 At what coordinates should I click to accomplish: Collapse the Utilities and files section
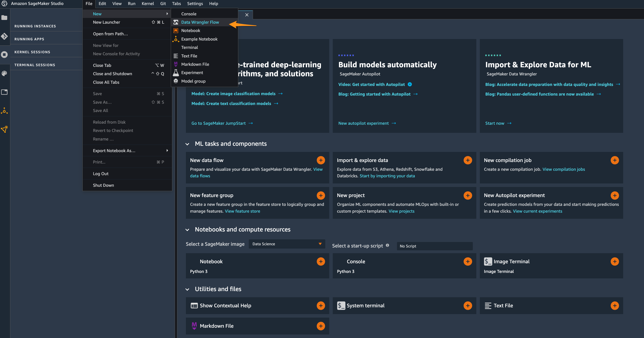click(187, 289)
